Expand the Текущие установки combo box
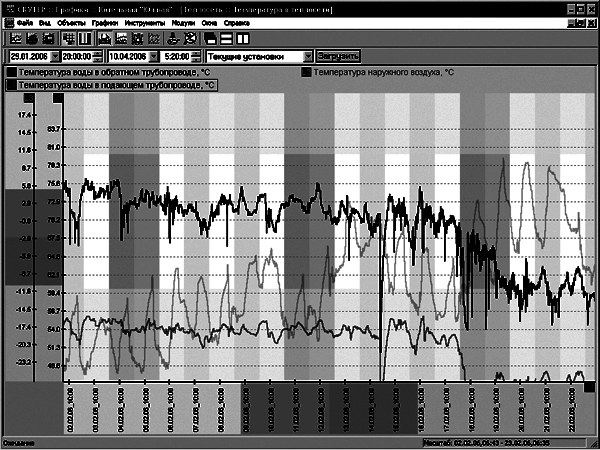 coord(308,57)
